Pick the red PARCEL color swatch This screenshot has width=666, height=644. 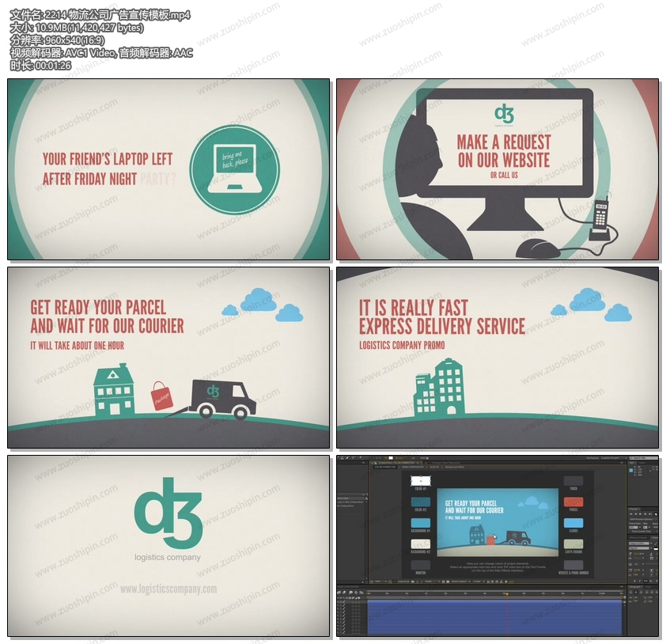point(573,502)
